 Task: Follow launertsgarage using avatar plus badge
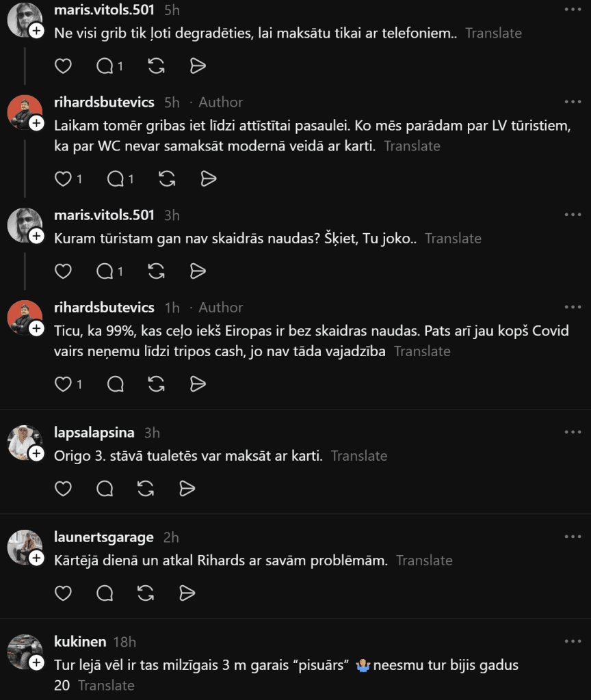point(37,558)
